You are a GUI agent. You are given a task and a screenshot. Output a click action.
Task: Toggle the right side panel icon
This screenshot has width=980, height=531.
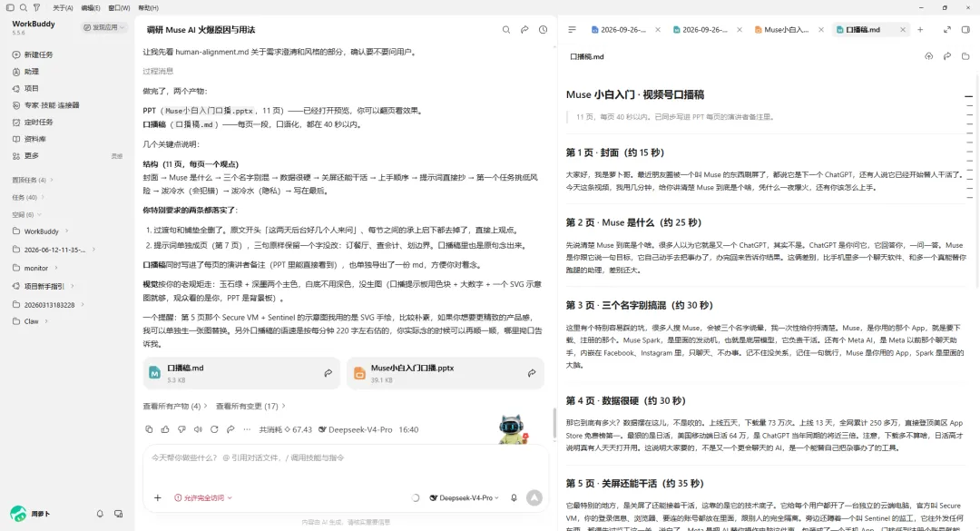965,29
